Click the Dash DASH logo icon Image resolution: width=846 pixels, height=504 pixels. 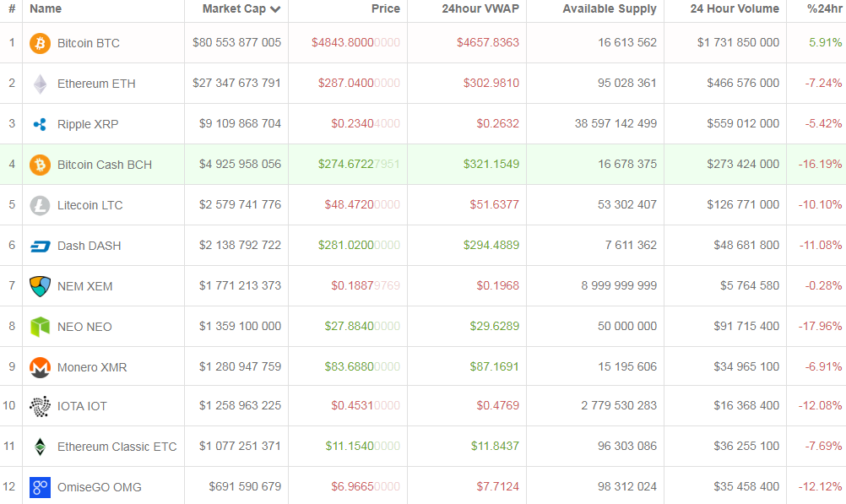pyautogui.click(x=40, y=246)
